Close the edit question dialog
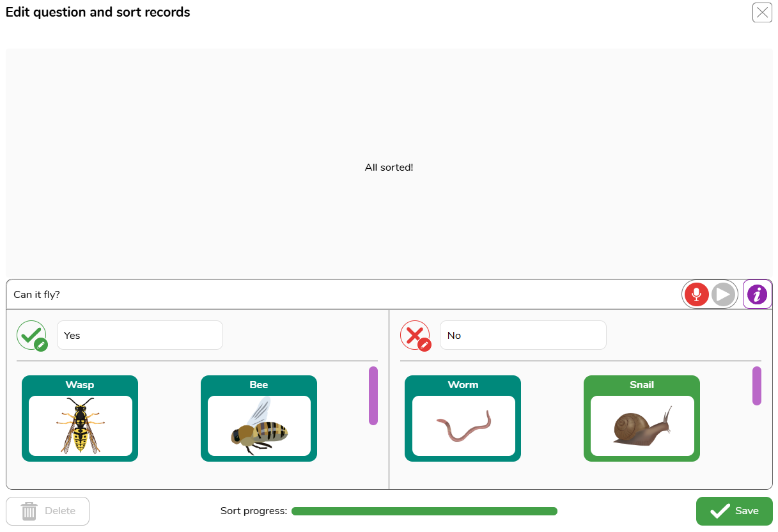 [762, 13]
